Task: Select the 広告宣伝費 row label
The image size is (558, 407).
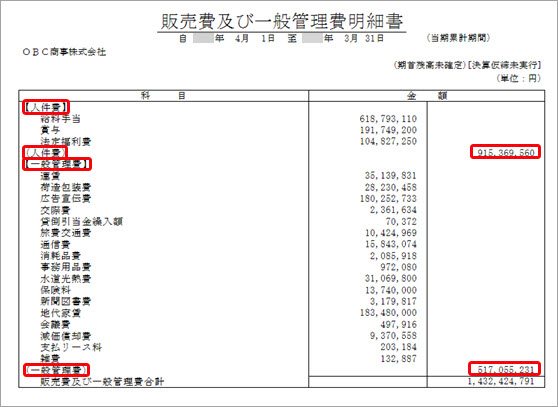Action: pyautogui.click(x=65, y=199)
